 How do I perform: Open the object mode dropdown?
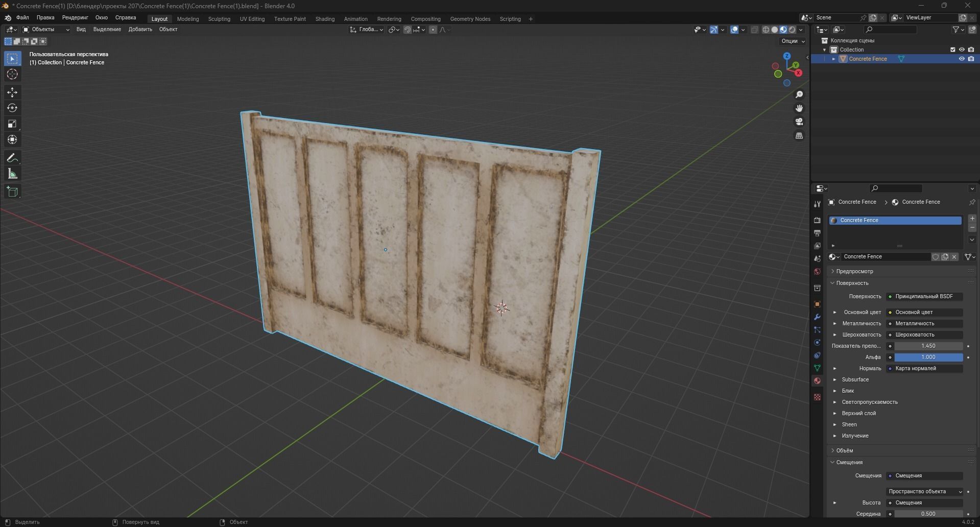[x=46, y=30]
